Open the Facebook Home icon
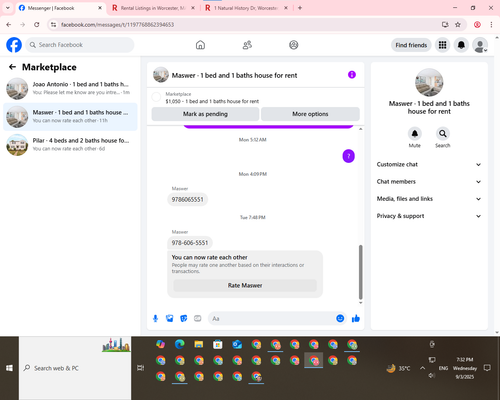This screenshot has height=400, width=500. tap(200, 45)
